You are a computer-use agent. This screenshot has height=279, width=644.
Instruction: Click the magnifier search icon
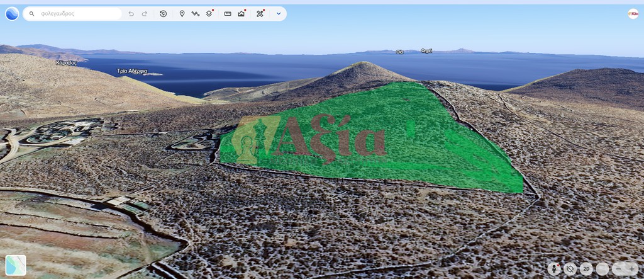[31, 14]
